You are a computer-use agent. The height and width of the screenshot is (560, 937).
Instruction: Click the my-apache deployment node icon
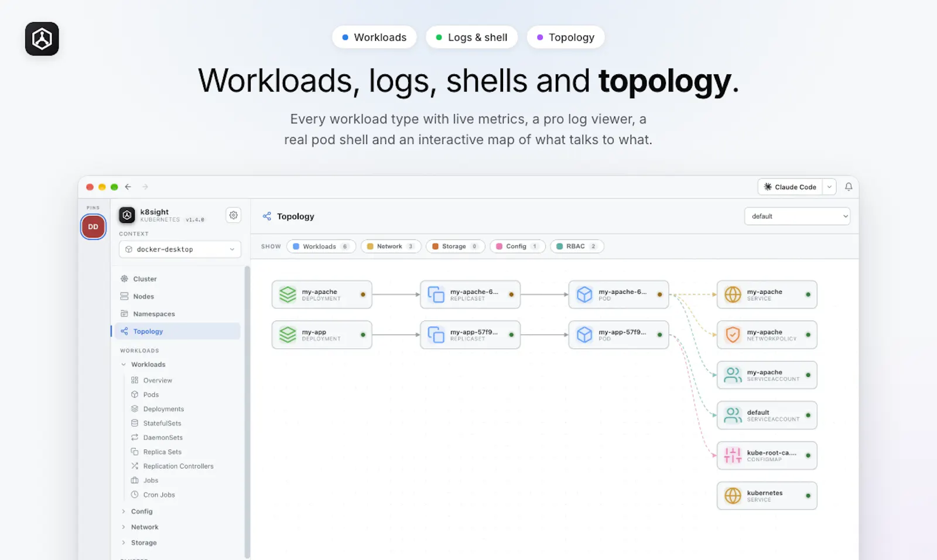288,294
